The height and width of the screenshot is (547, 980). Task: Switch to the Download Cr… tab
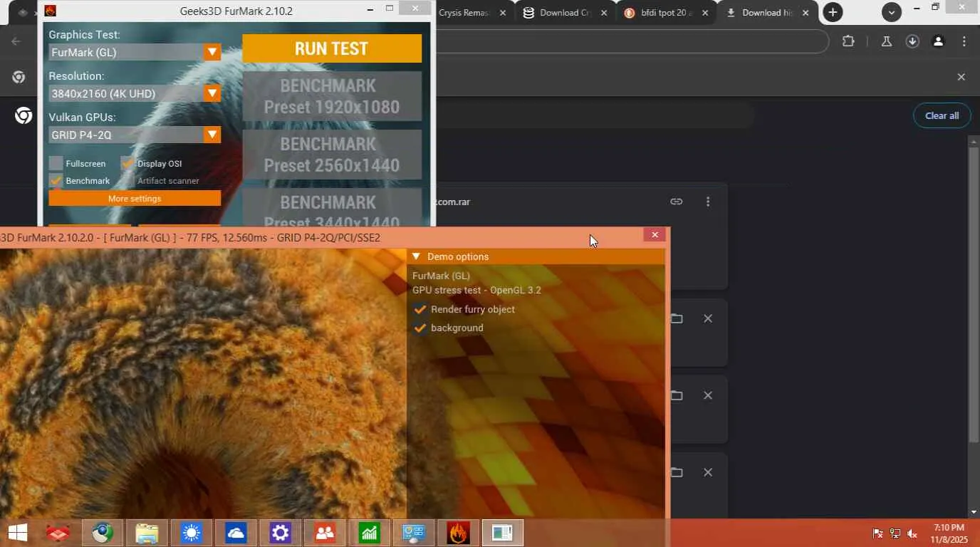pyautogui.click(x=566, y=13)
